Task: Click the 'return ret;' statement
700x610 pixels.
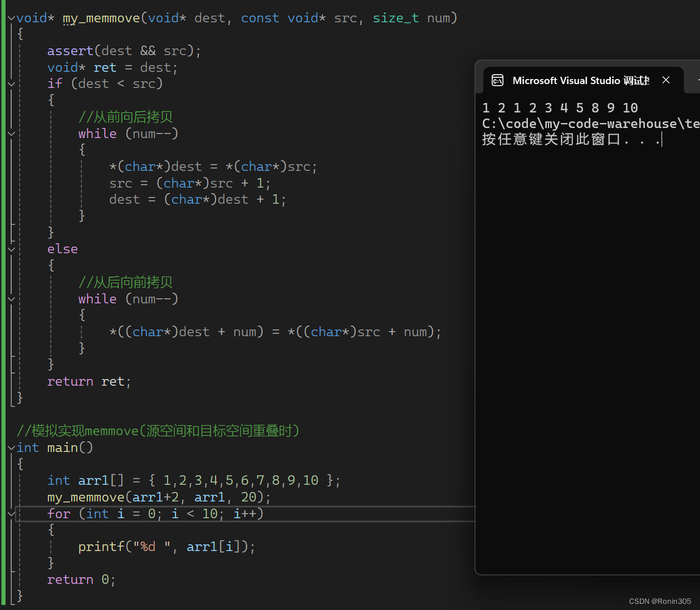Action: (x=89, y=382)
